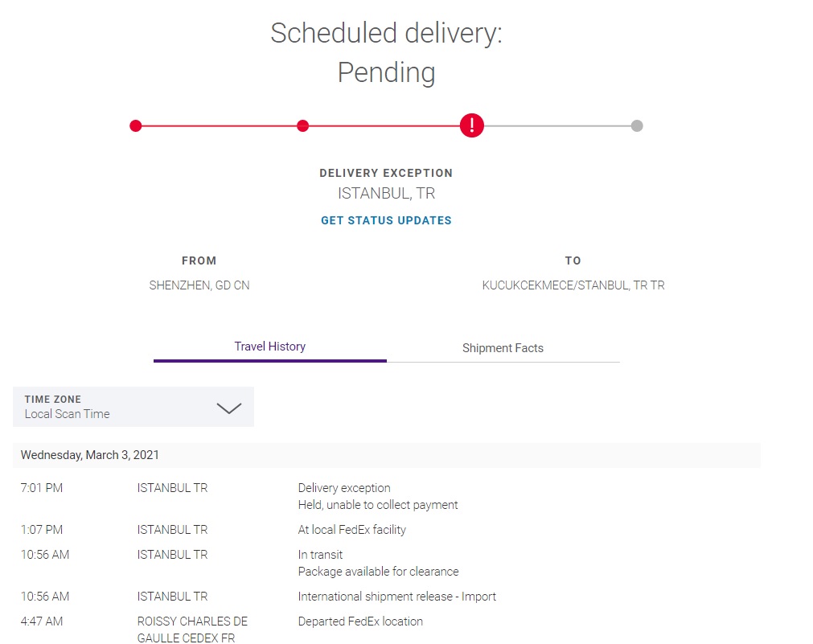Click the red exclamation delivery exception icon
Screen dimensions: 813x644
[471, 125]
